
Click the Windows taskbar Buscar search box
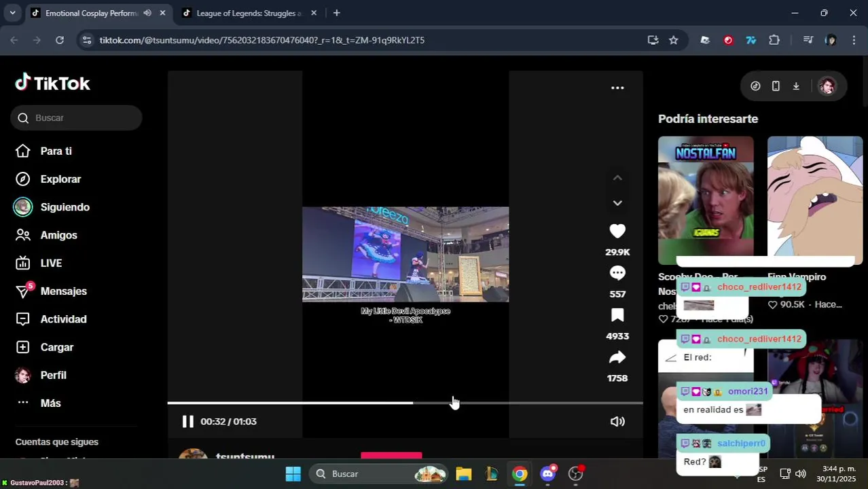pos(378,473)
